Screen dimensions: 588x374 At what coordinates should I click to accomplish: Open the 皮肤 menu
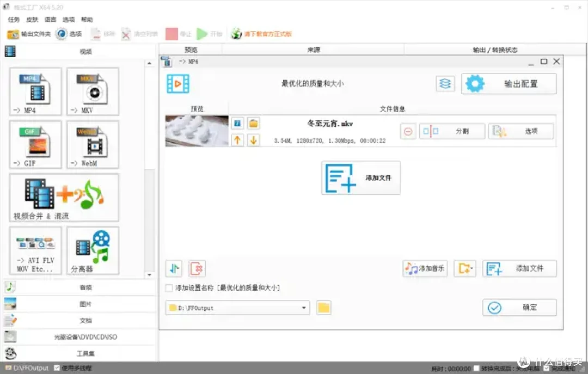tap(32, 20)
